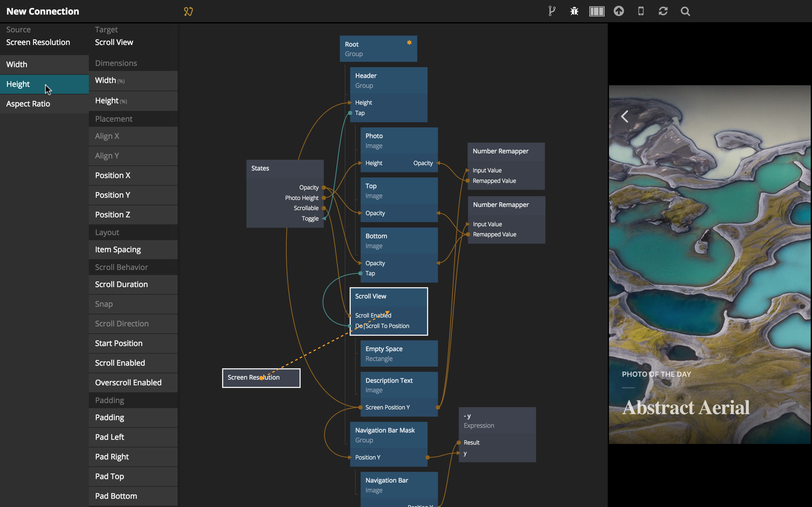Image resolution: width=812 pixels, height=507 pixels.
Task: Select the Aspect Ratio source property
Action: (28, 104)
